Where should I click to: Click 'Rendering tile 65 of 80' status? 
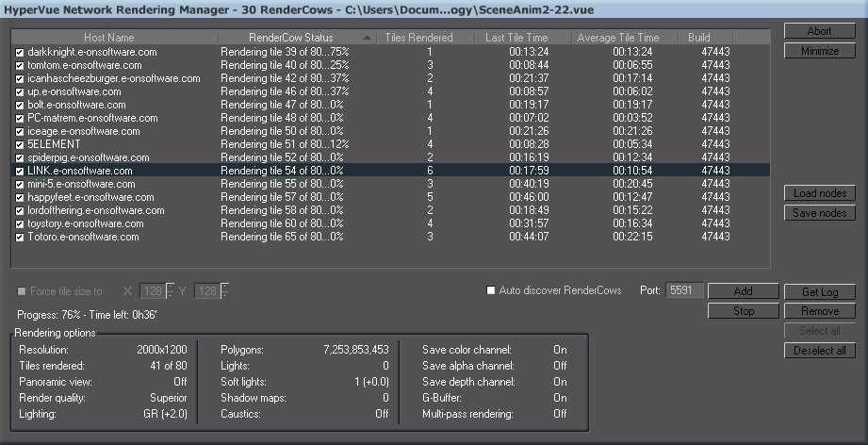[x=282, y=237]
